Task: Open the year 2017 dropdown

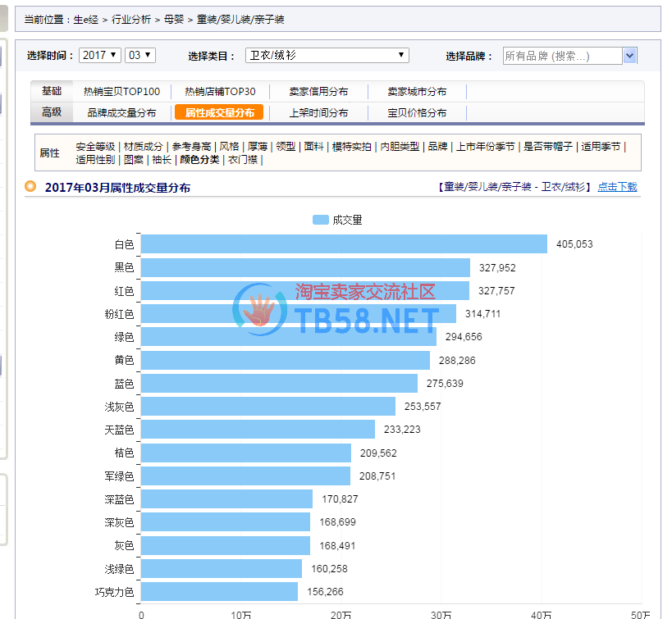Action: point(100,55)
